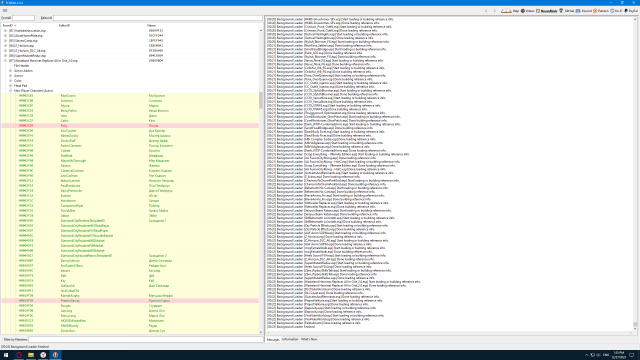Select the Myrna NPC record
The image size is (640, 360).
click(x=130, y=106)
